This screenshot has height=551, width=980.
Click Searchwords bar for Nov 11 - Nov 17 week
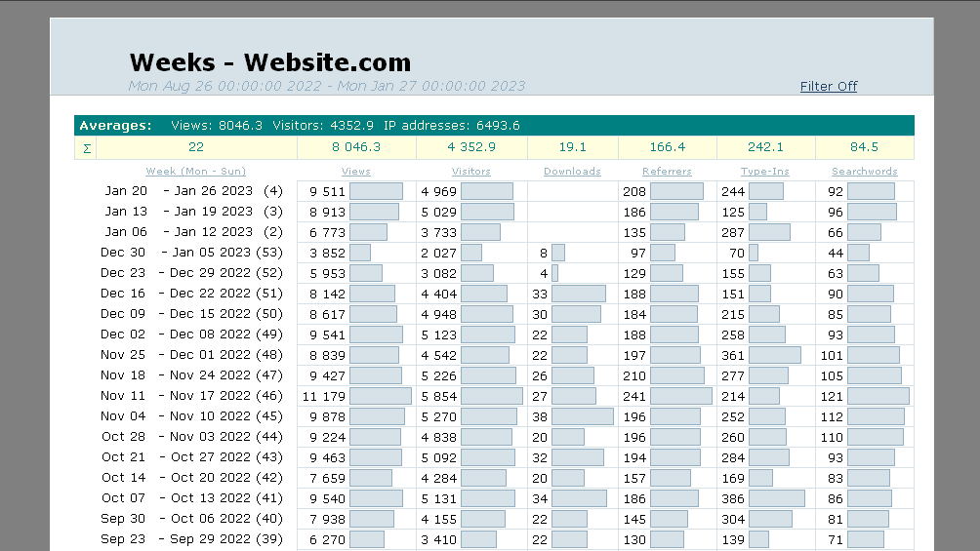[878, 396]
